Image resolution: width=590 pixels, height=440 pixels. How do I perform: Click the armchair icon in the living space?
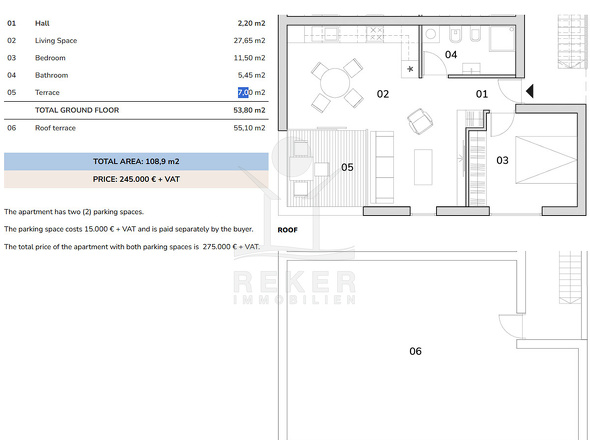(x=420, y=122)
